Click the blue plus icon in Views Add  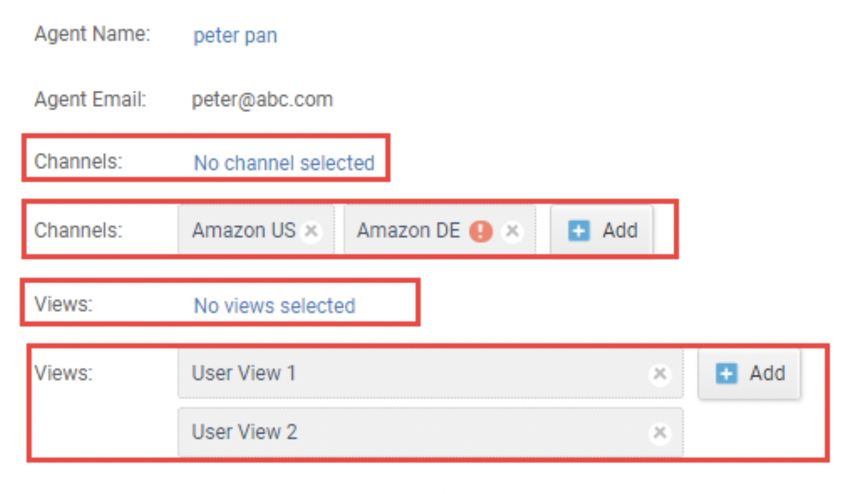(726, 373)
